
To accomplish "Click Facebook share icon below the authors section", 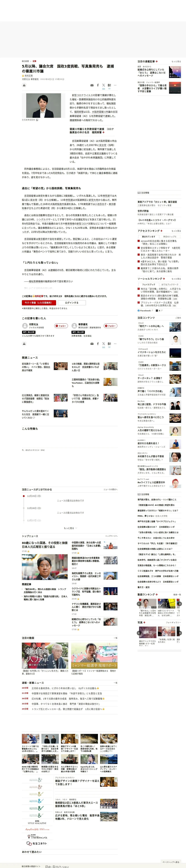I will click(x=98, y=344).
